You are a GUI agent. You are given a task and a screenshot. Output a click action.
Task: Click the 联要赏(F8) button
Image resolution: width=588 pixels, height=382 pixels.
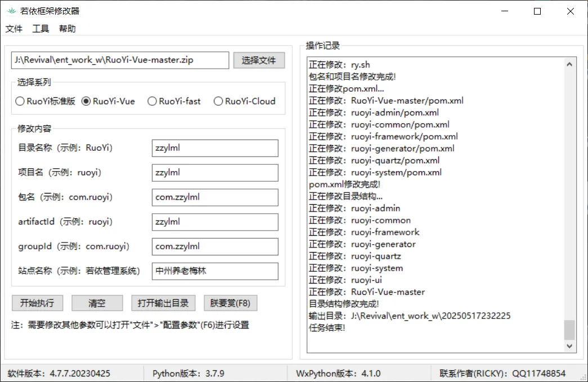[230, 303]
